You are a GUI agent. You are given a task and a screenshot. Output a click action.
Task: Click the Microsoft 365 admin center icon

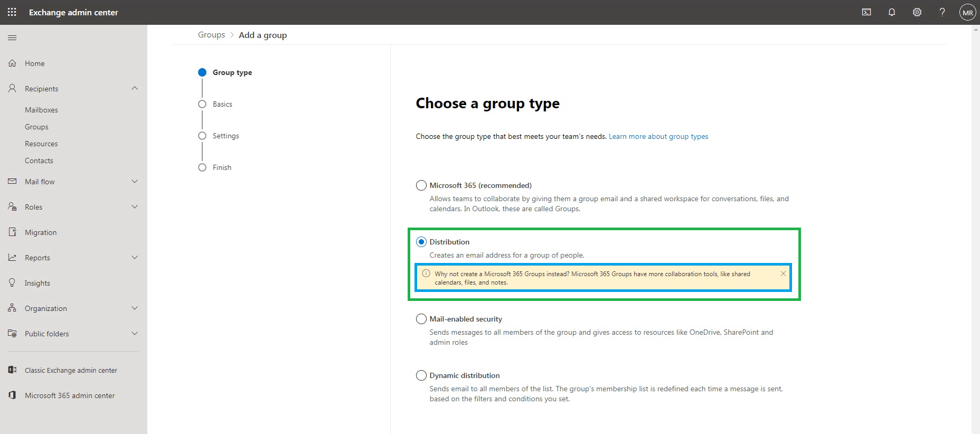click(12, 395)
